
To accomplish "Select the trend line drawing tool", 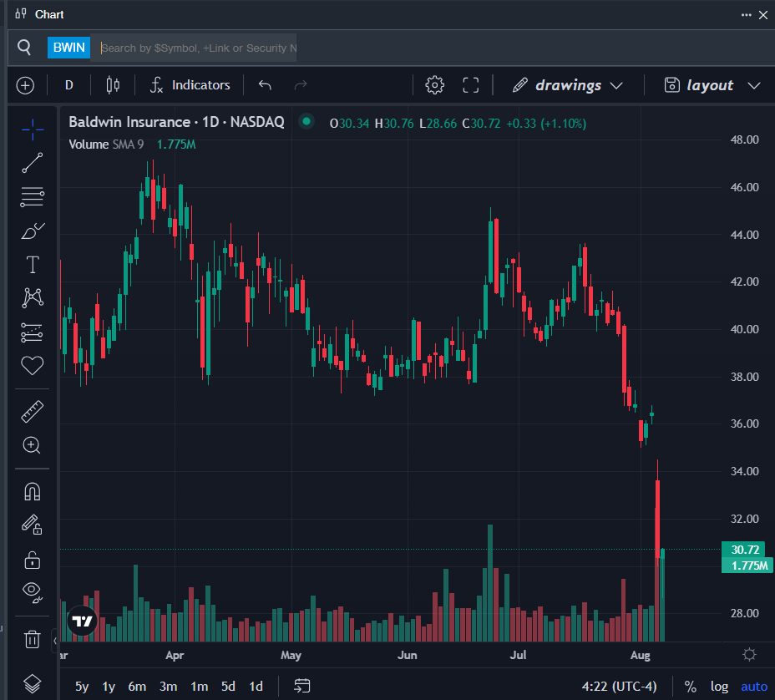I will pyautogui.click(x=33, y=163).
